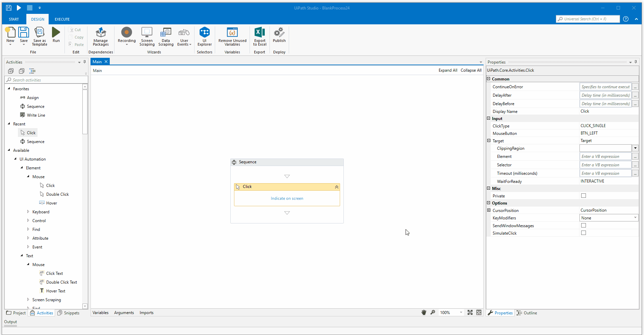Launch the Screen Scraping wizard

coord(147,36)
